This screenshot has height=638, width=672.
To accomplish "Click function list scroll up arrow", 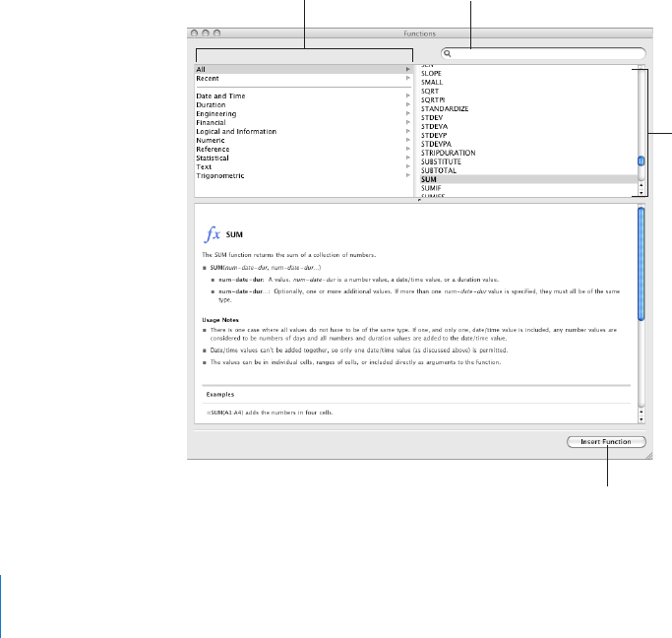I will tap(641, 185).
